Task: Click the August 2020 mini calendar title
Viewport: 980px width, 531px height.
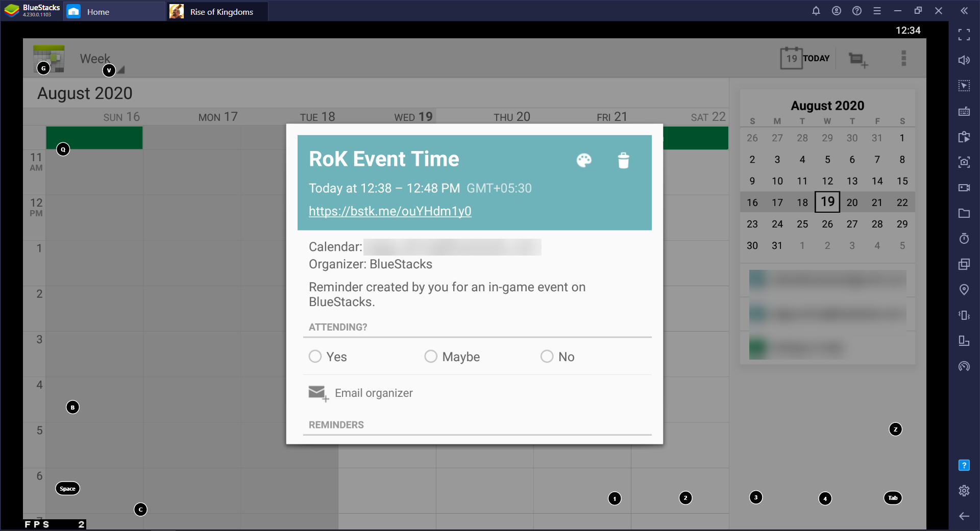Action: point(827,106)
